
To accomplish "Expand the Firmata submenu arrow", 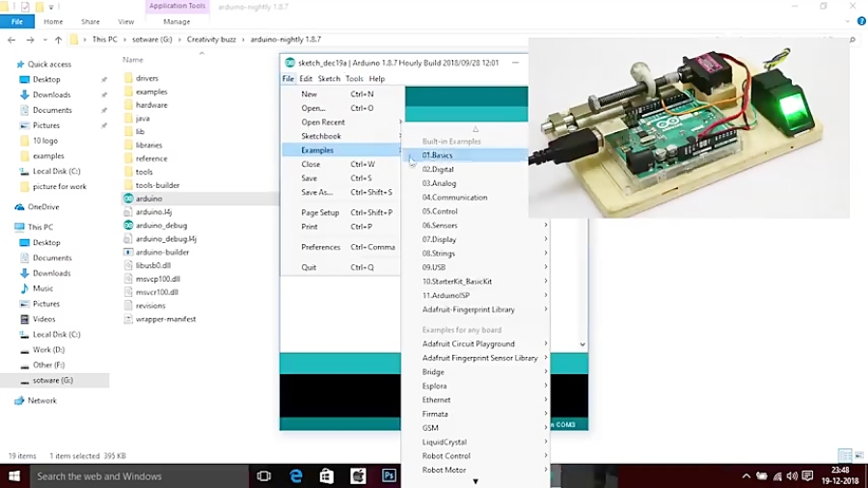I will tap(546, 414).
